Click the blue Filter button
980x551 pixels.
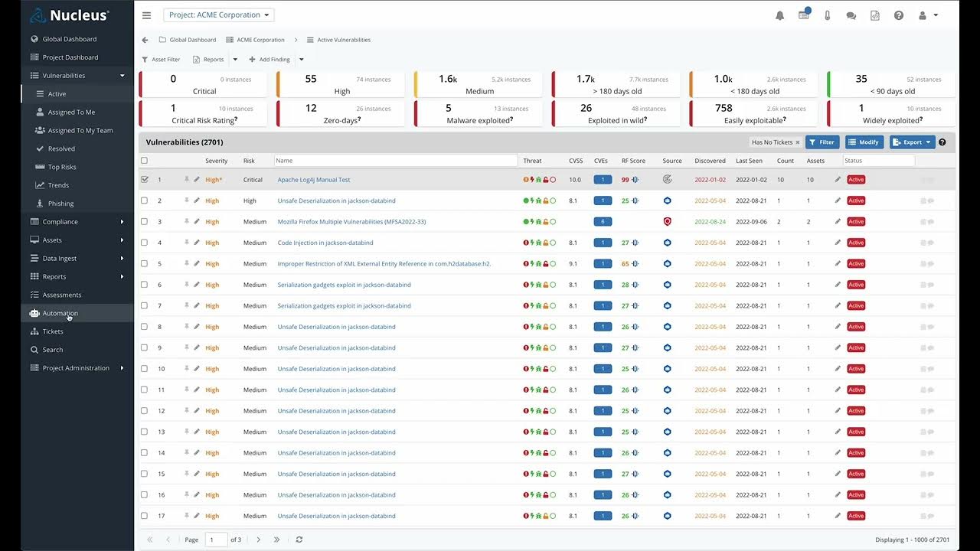coord(822,142)
